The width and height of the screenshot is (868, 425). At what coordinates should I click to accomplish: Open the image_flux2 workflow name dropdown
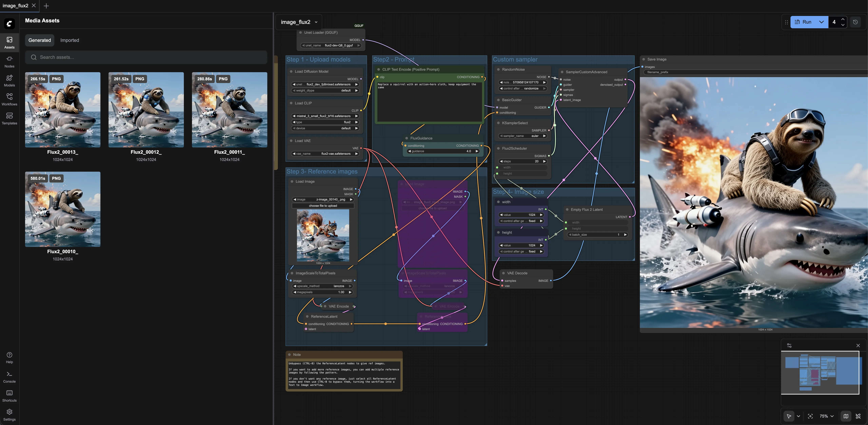316,22
